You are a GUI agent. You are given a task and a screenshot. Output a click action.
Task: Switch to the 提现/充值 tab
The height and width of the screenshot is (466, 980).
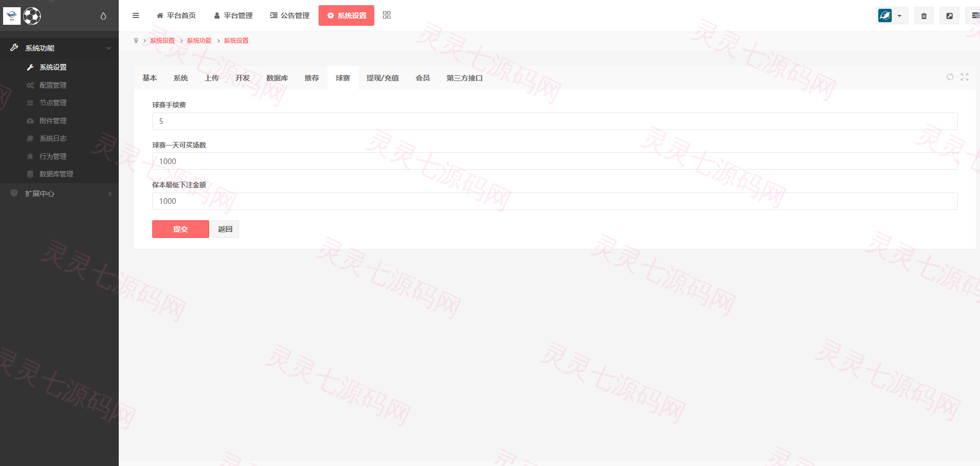[383, 78]
